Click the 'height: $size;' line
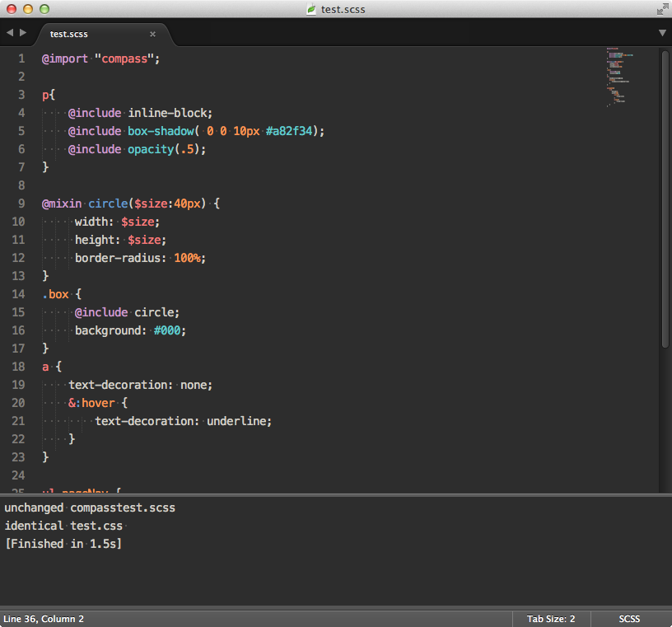Viewport: 672px width, 627px height. (x=120, y=240)
